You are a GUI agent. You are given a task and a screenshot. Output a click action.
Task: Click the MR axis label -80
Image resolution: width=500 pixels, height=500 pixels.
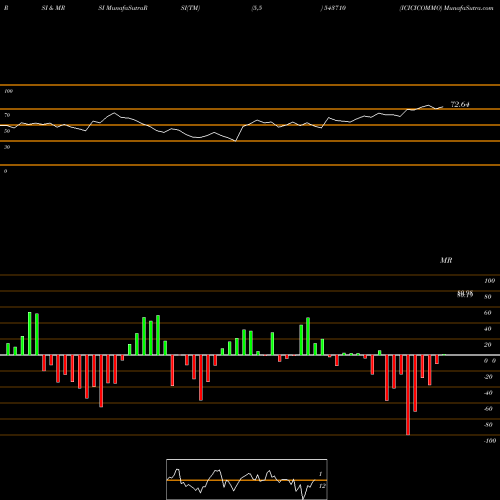488,425
